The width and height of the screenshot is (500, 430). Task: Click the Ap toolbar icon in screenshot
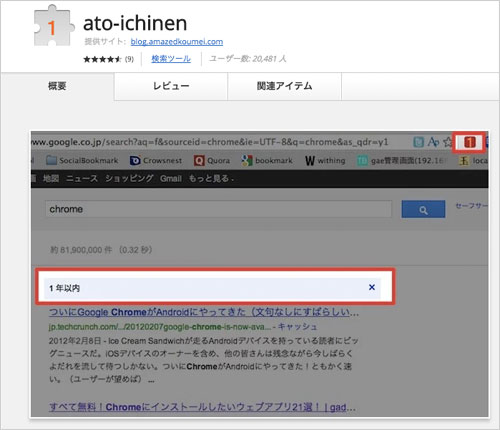pos(433,142)
